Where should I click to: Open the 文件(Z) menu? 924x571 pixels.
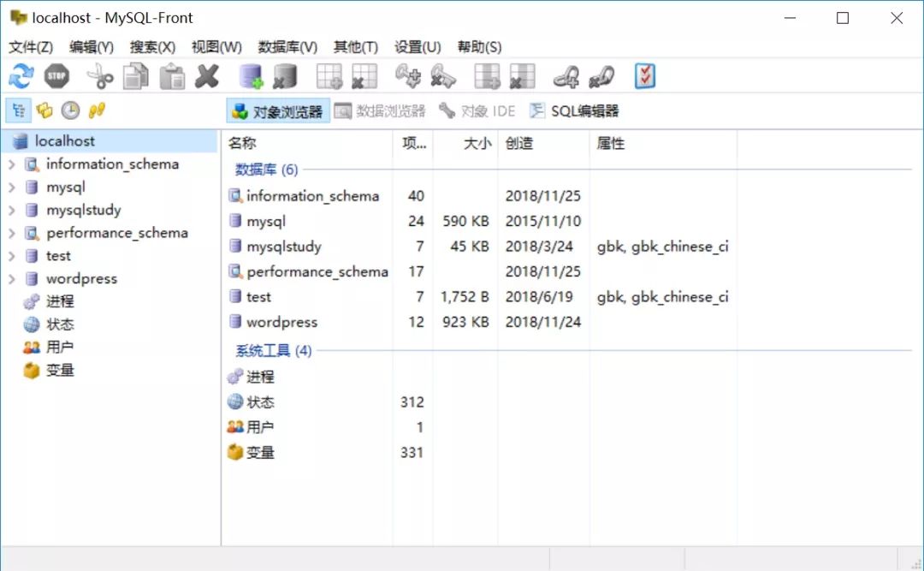tap(31, 46)
